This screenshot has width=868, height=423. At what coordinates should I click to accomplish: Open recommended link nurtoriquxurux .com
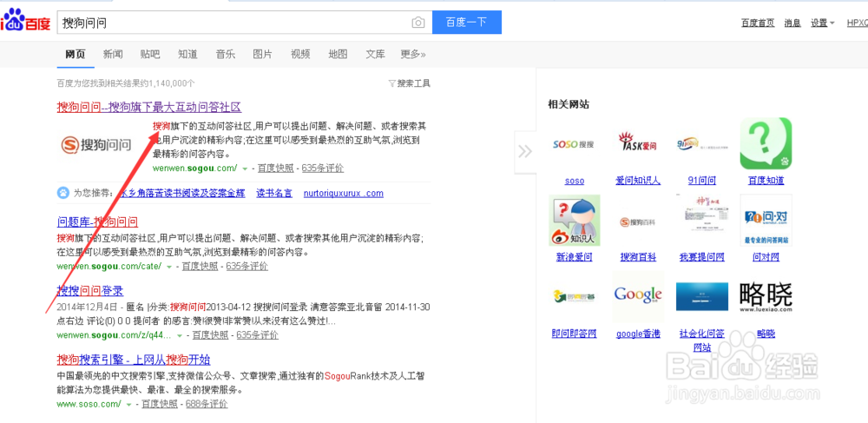coord(343,193)
